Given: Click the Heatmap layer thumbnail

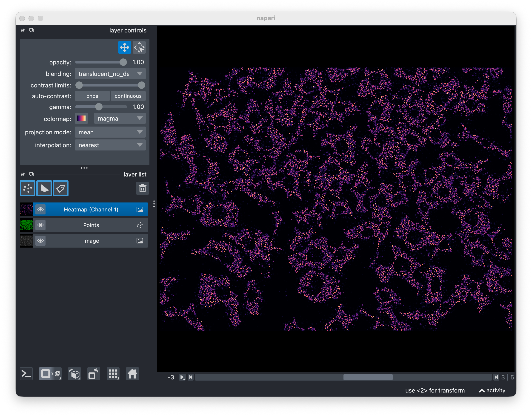Looking at the screenshot, I should click(x=26, y=209).
